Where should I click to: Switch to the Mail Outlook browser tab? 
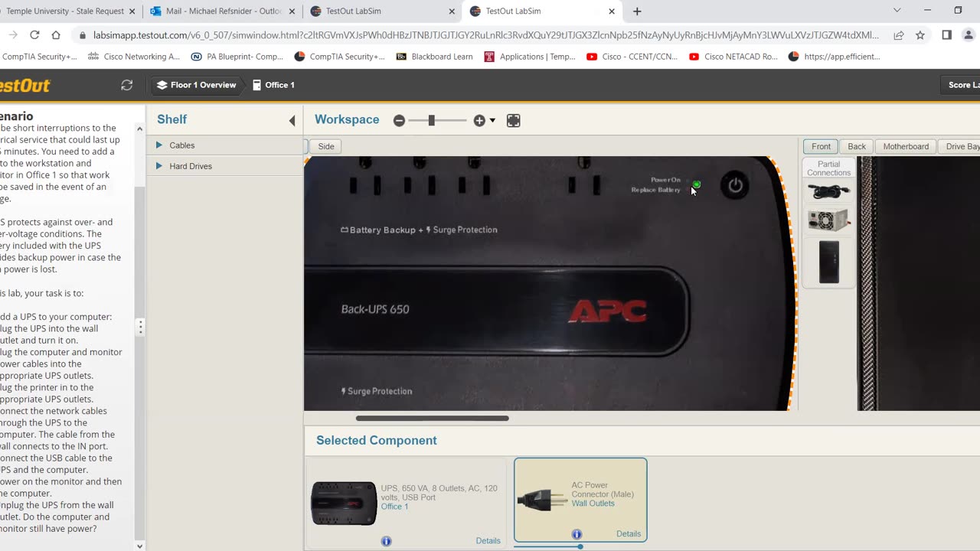pyautogui.click(x=223, y=11)
